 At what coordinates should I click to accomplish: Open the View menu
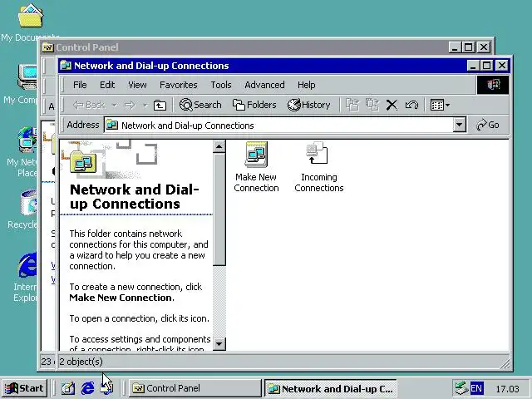point(137,85)
